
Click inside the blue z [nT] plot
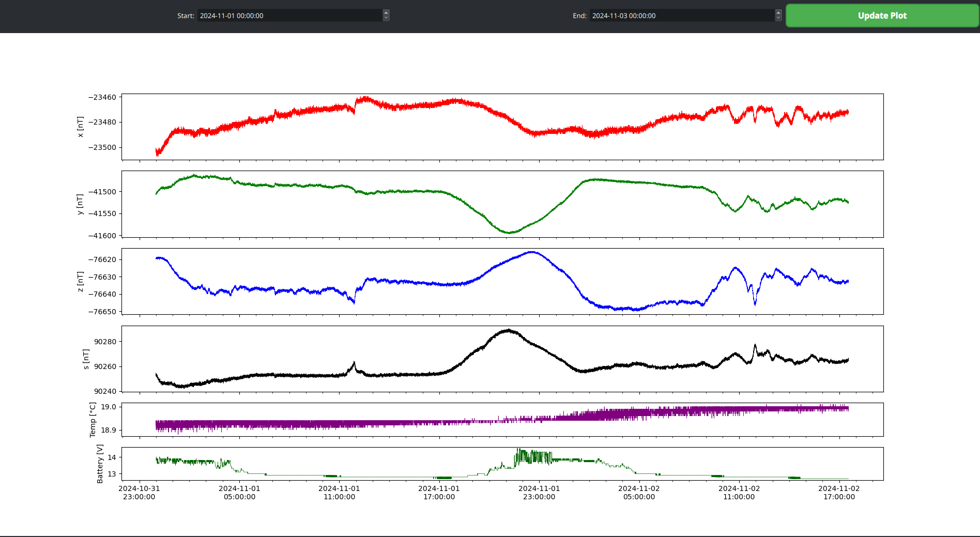(502, 281)
